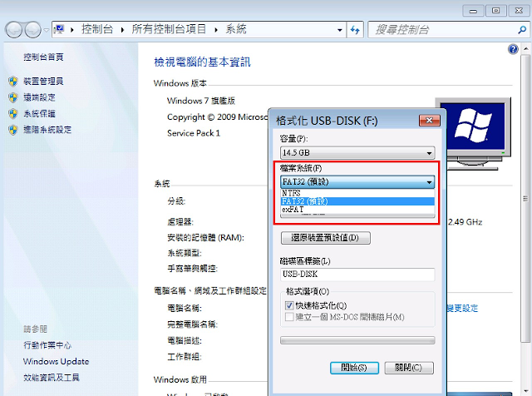Toggle the 快速格式化 checkbox
This screenshot has height=396, width=532.
(289, 305)
